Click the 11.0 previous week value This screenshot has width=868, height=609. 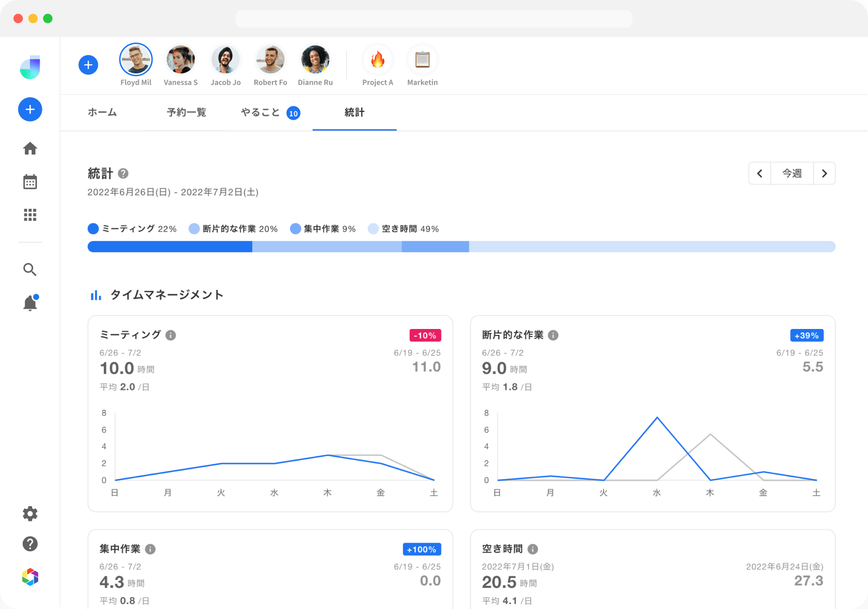click(426, 367)
